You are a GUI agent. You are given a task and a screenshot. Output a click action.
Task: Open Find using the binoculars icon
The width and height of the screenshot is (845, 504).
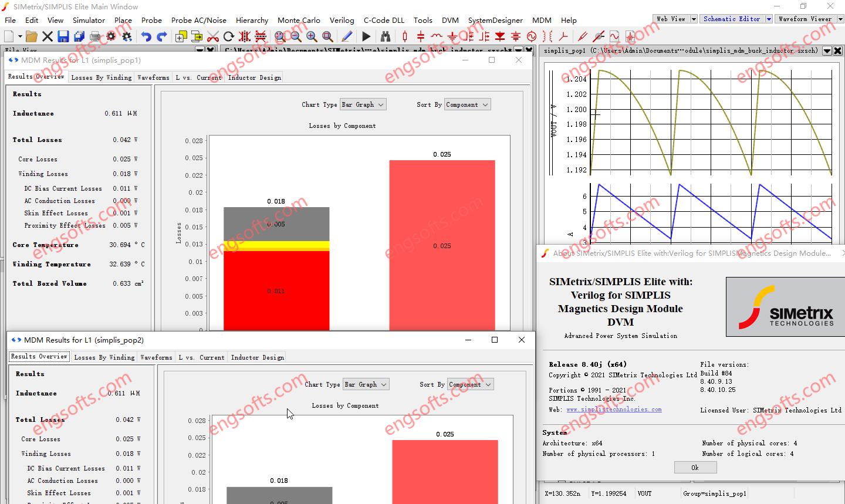[386, 36]
